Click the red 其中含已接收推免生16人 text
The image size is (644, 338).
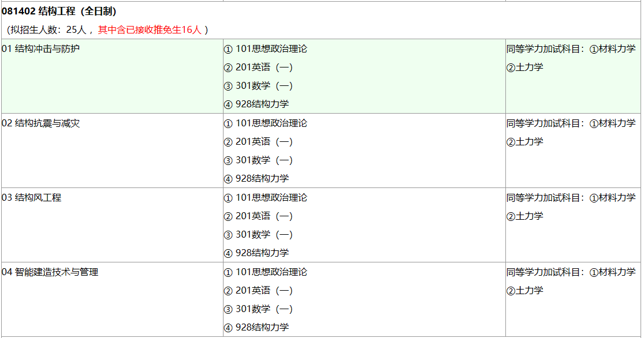pos(150,30)
